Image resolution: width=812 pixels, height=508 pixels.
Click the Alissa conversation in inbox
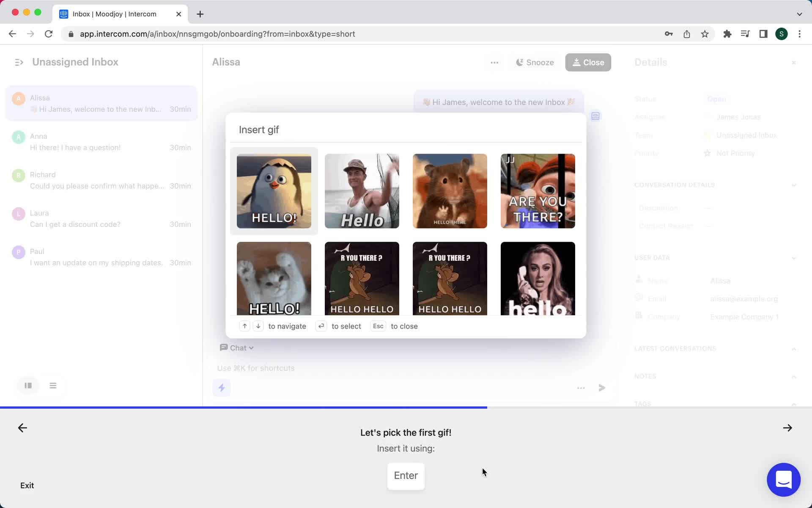click(x=101, y=103)
